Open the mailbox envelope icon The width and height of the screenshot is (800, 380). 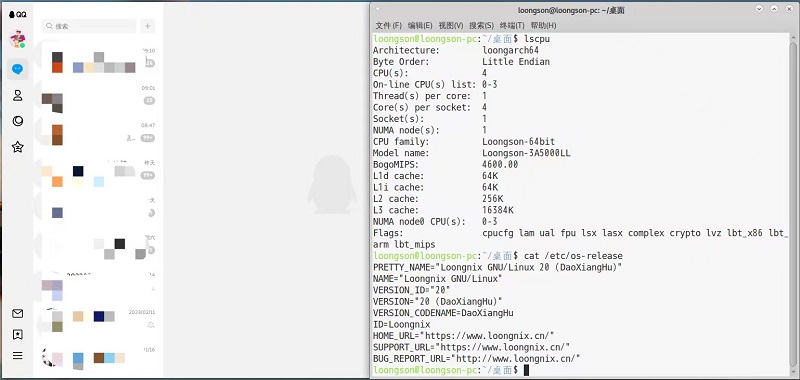pos(17,313)
